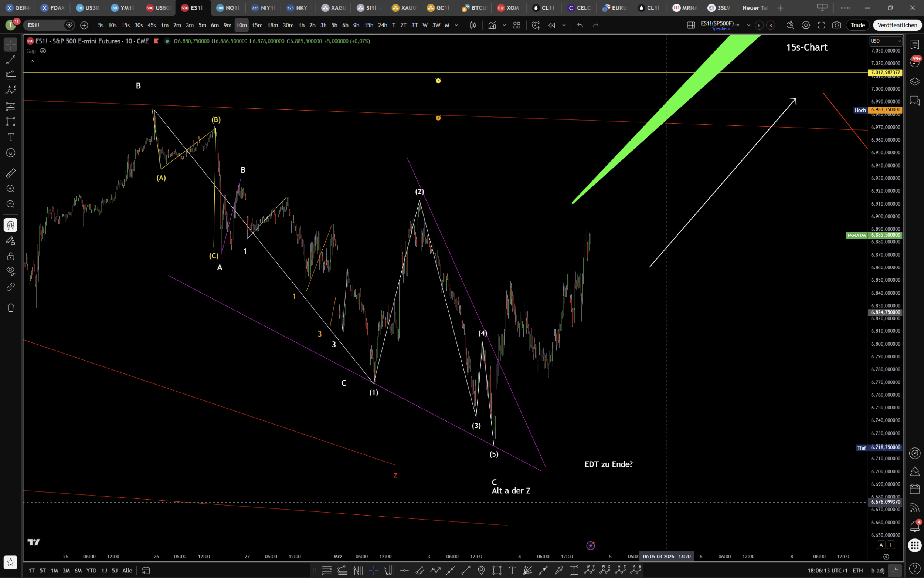Collapse the indicator legend chevron

(33, 61)
